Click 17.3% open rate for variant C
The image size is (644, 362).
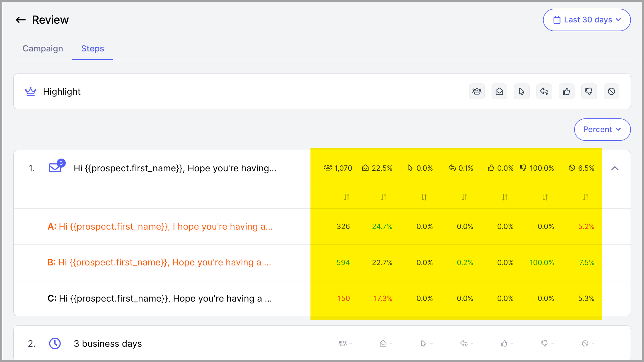(383, 299)
